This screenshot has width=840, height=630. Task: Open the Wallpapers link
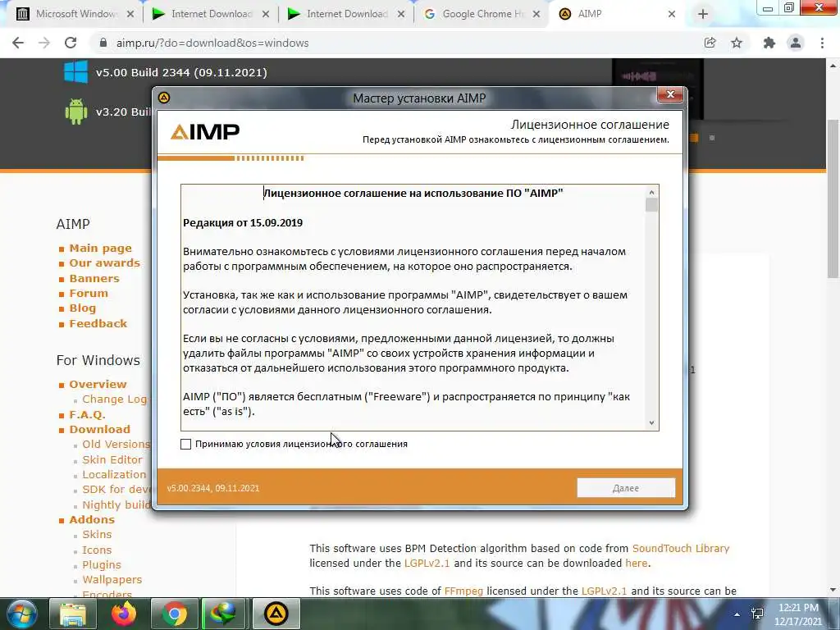112,580
